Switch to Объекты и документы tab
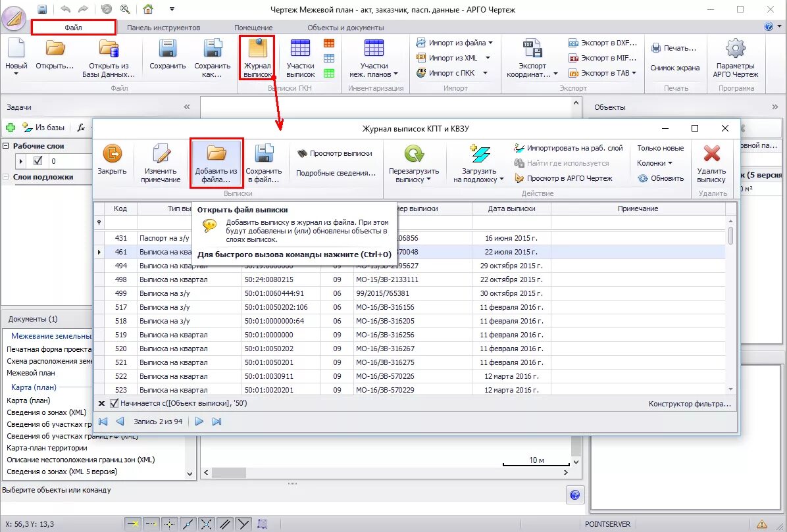The height and width of the screenshot is (532, 787). pyautogui.click(x=346, y=28)
